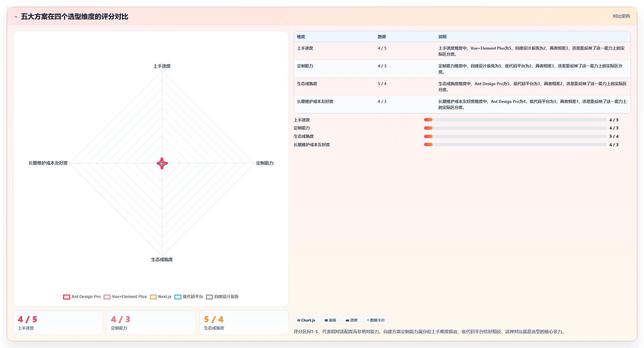Click the 数据 table column header

click(x=382, y=37)
